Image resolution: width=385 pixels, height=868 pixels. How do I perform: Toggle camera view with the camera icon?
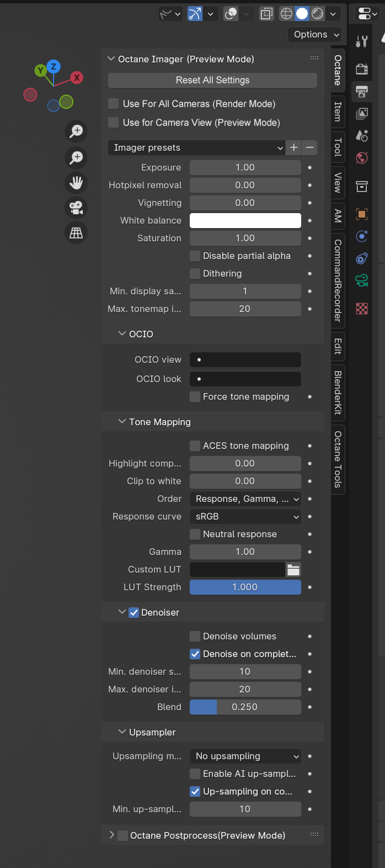point(76,208)
